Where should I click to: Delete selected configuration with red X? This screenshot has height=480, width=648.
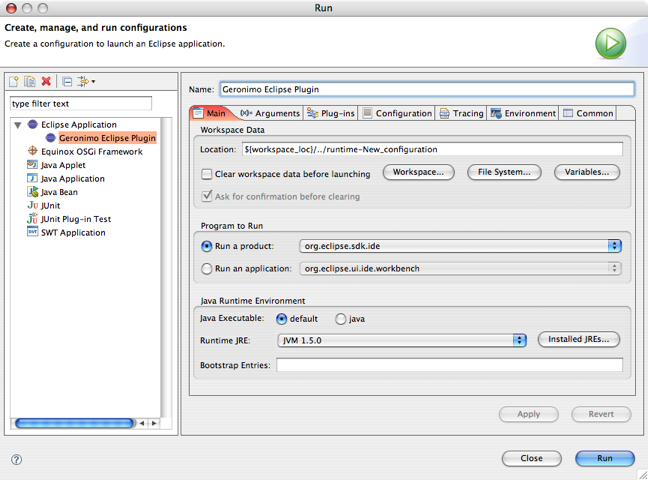tap(46, 81)
